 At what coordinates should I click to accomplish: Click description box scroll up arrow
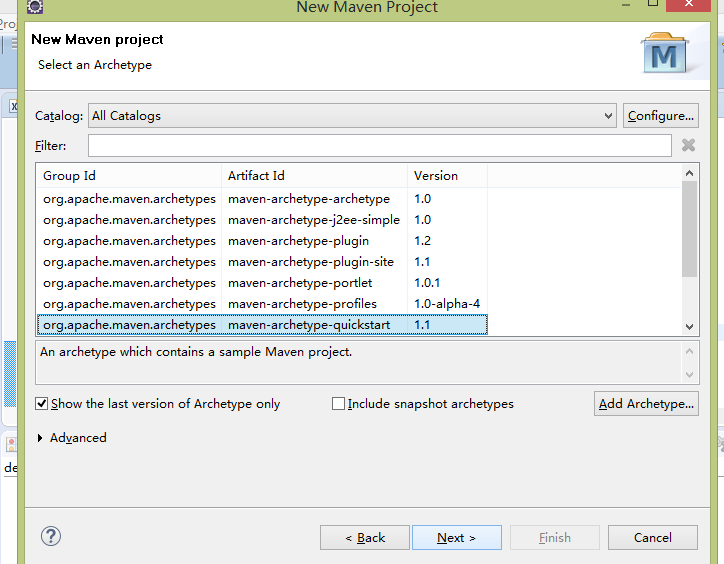[689, 351]
